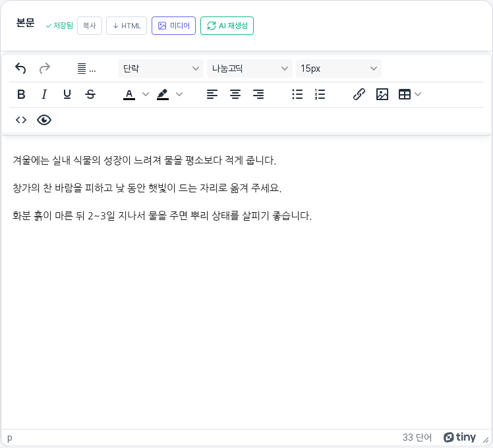Viewport: 493px width, 448px height.
Task: Click the 복사 copy button
Action: pyautogui.click(x=90, y=26)
